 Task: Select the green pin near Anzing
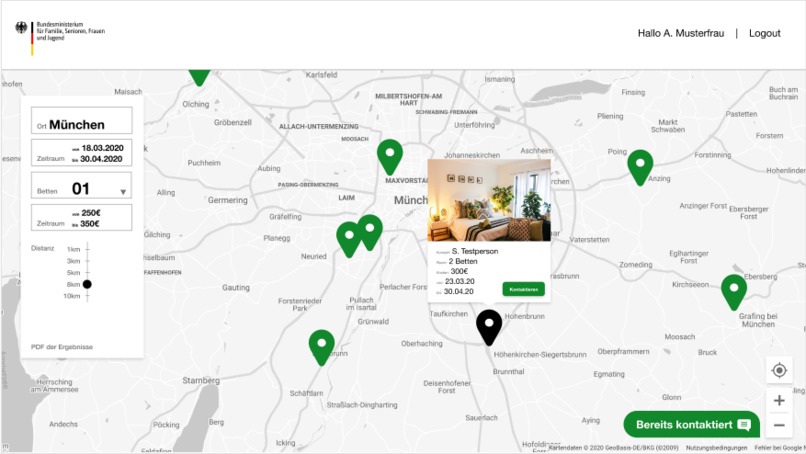[640, 167]
